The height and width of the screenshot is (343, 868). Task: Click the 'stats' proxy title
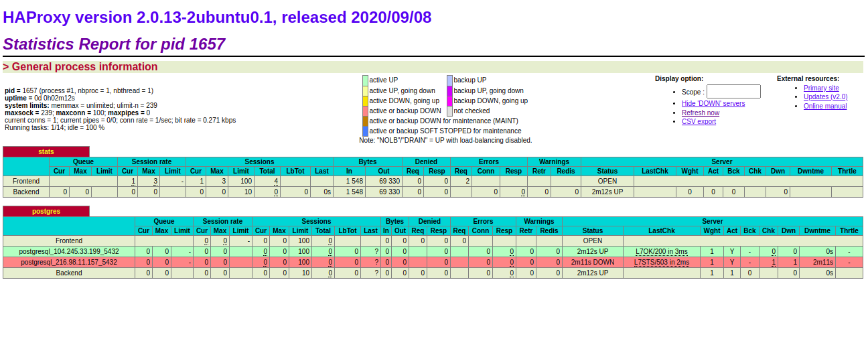pos(46,151)
